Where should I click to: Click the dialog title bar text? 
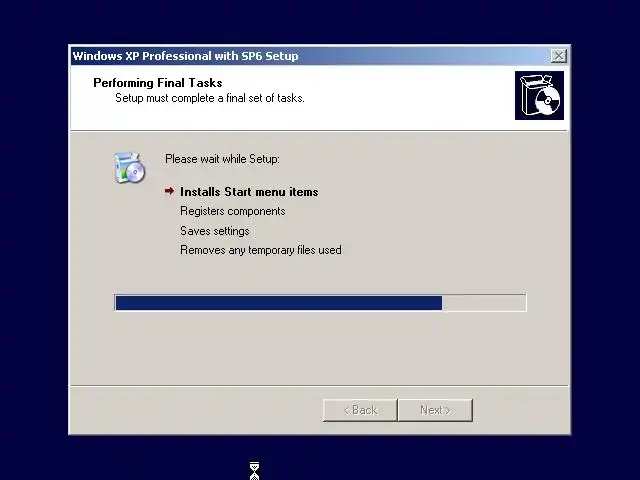pos(185,56)
